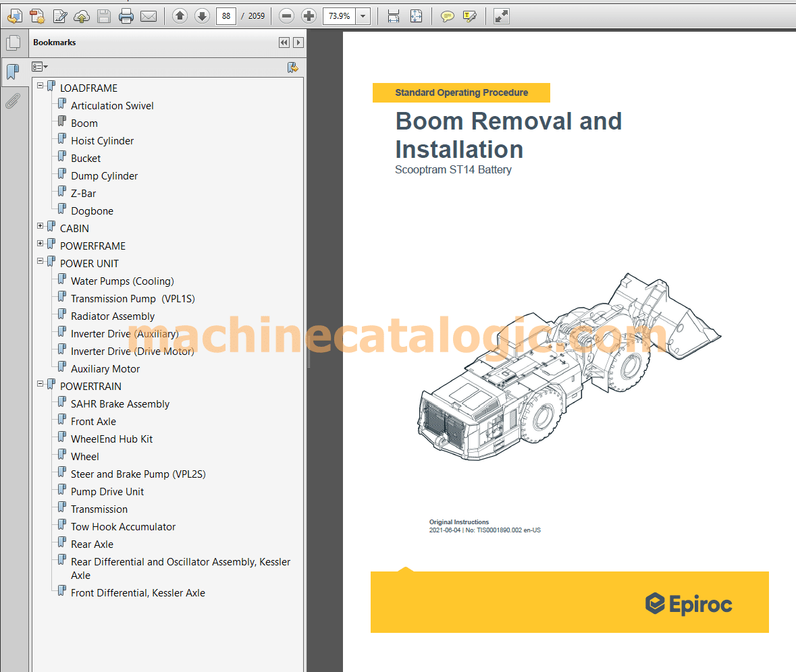Viewport: 796px width, 672px height.
Task: Collapse the POWER UNIT bookmark group
Action: tap(40, 261)
